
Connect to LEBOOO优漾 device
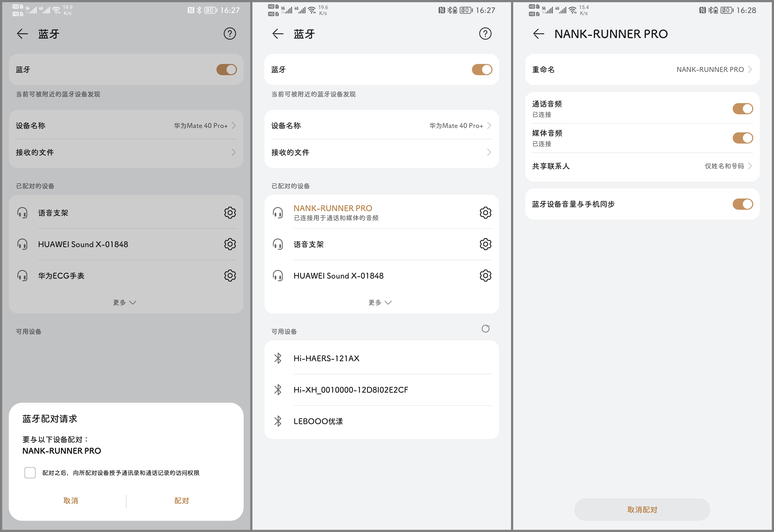click(382, 421)
